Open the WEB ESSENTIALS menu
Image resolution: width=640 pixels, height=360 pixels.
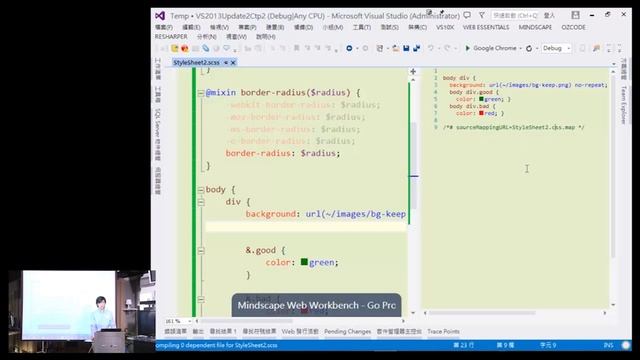(x=486, y=27)
